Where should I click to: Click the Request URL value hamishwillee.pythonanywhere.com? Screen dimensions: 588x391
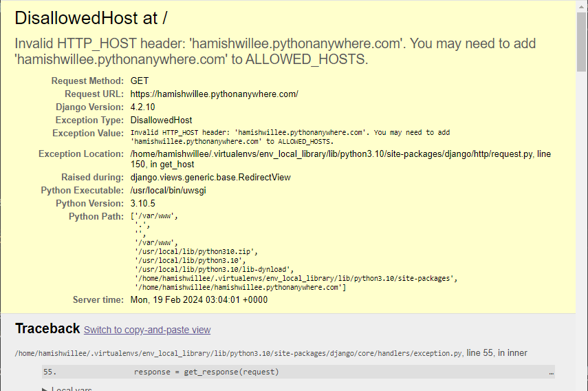click(x=214, y=94)
